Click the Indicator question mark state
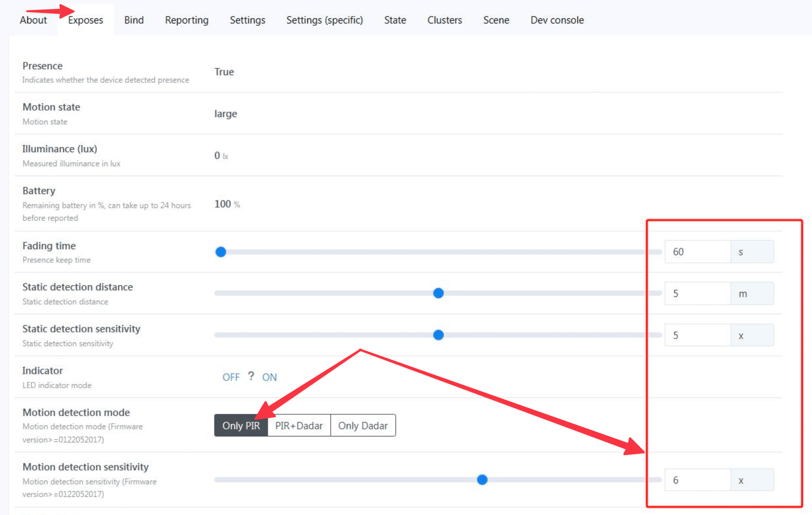812x515 pixels. coord(251,376)
